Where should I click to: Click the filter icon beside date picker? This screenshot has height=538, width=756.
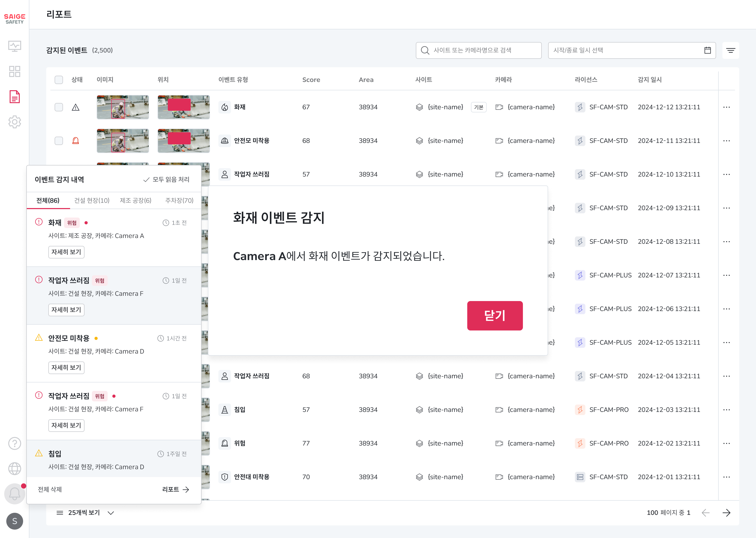tap(731, 50)
